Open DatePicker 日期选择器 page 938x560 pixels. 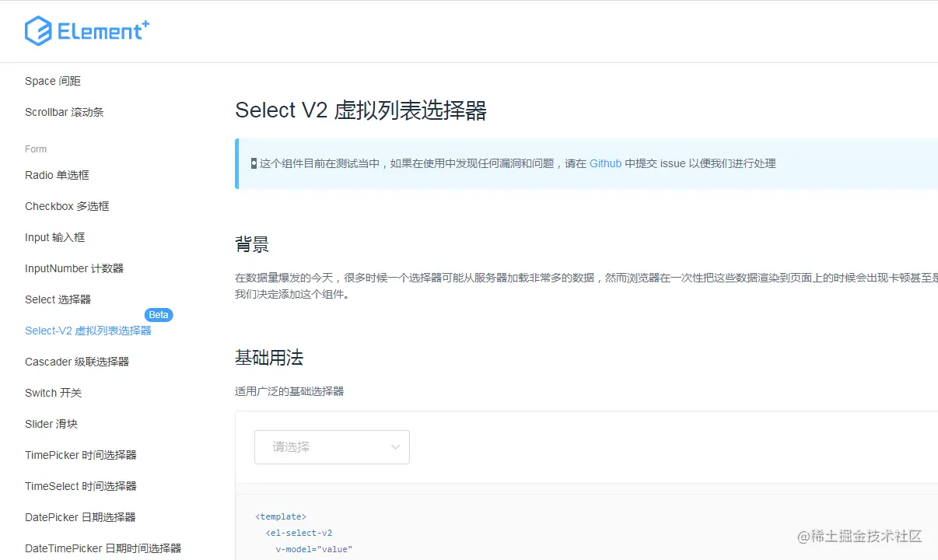(x=81, y=517)
